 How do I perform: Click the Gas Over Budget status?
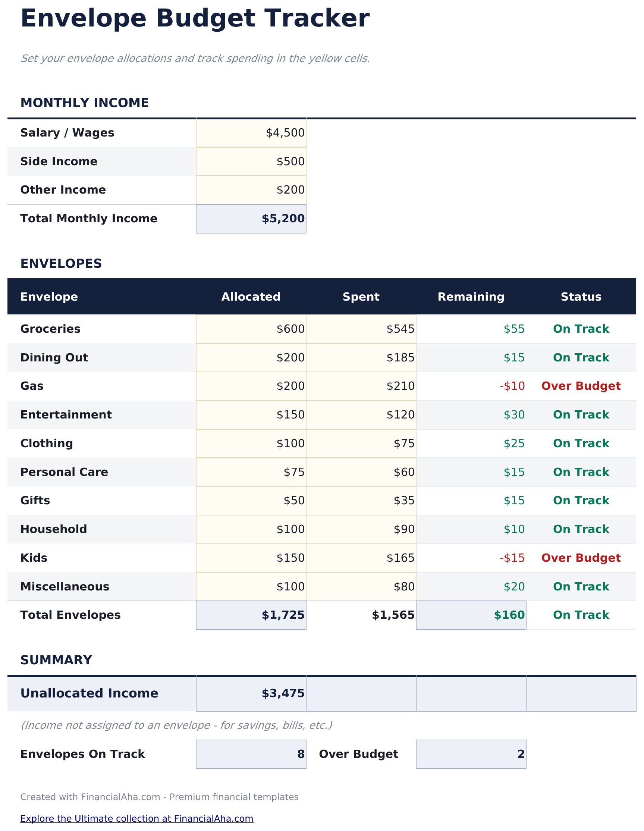click(581, 386)
